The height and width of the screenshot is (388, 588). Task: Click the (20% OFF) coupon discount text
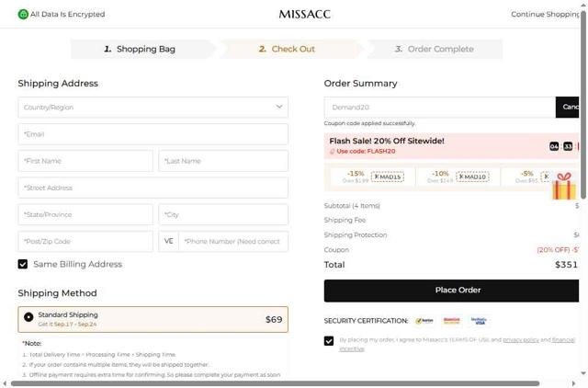click(x=553, y=250)
